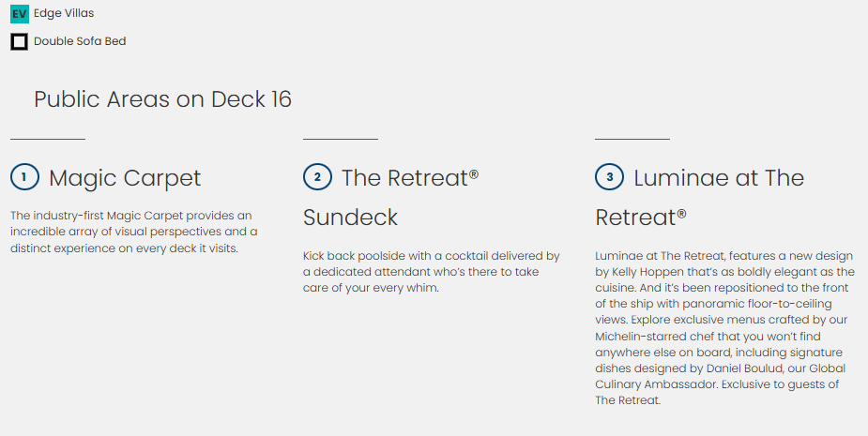Click the ® symbol in the Luminae heading
Screen dimensions: 868x436
pos(681,213)
